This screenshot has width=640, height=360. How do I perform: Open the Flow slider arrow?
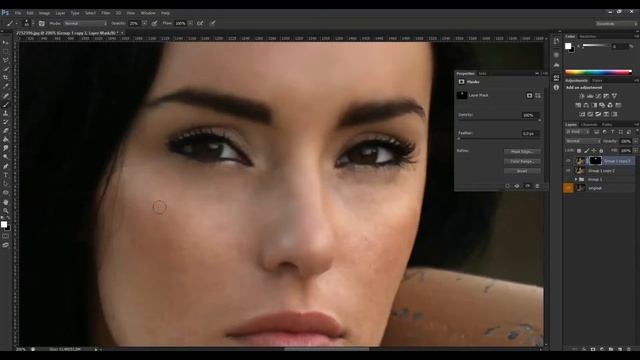[190, 24]
